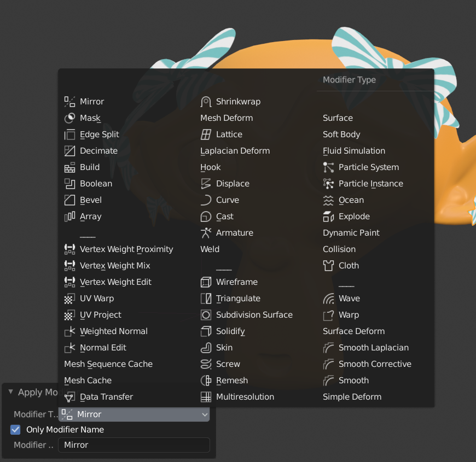The width and height of the screenshot is (476, 462).
Task: Pick the Solidify modifier icon
Action: (206, 331)
